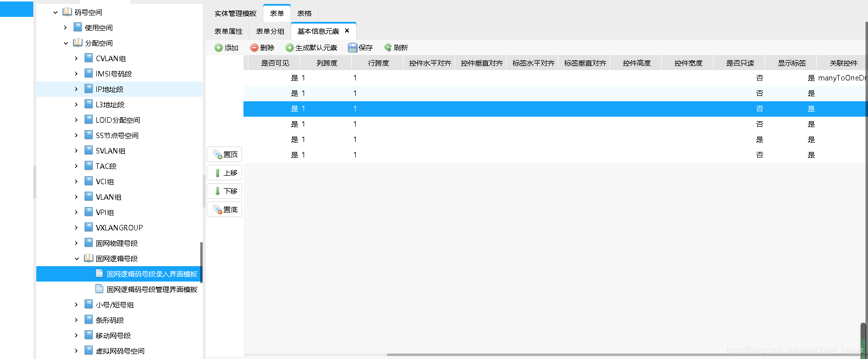868x359 pixels.
Task: Switch to the 表单 tab
Action: tap(277, 13)
